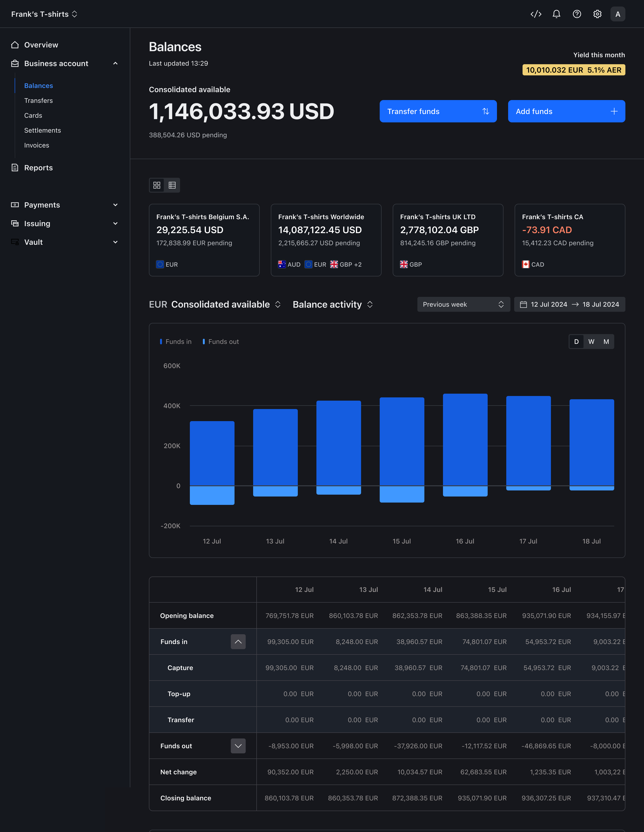This screenshot has height=832, width=644.
Task: Collapse the Business account section
Action: 115,63
